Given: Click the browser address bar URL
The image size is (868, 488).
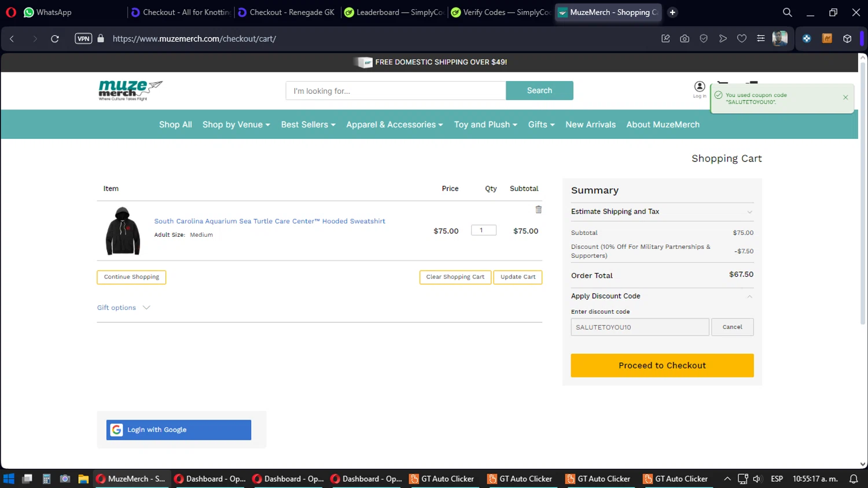Looking at the screenshot, I should tap(194, 39).
